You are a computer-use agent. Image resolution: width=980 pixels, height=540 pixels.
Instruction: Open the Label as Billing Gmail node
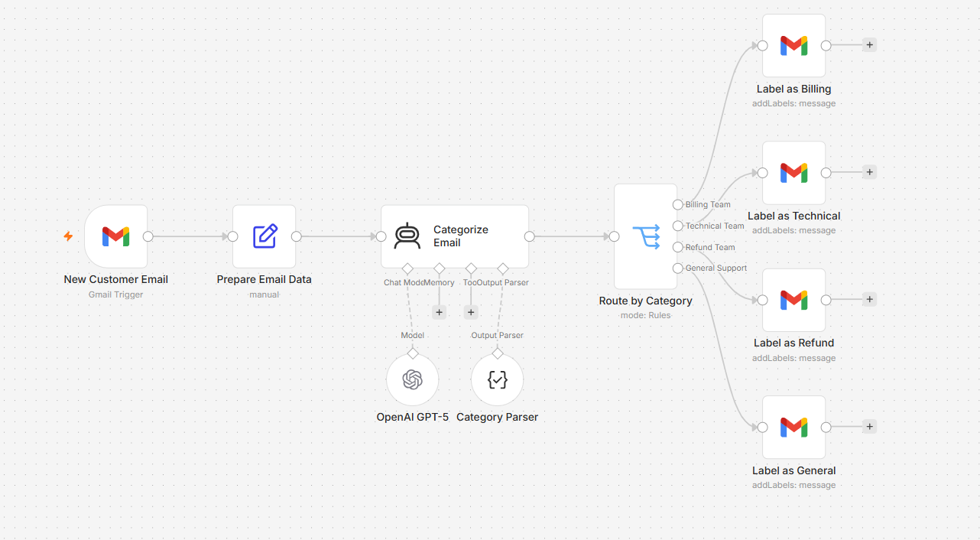[794, 45]
